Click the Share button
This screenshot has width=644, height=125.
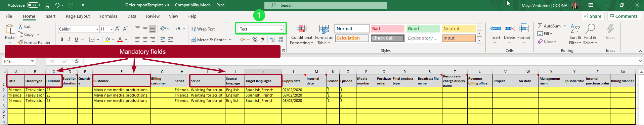(x=593, y=16)
